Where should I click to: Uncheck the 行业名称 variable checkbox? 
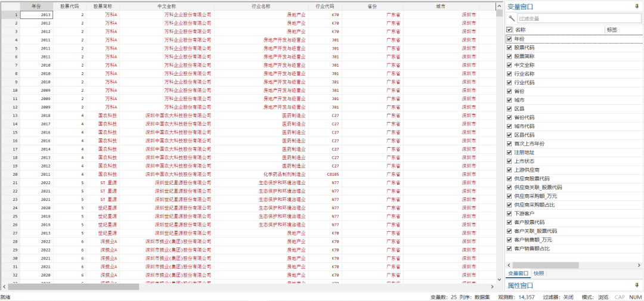tap(509, 74)
